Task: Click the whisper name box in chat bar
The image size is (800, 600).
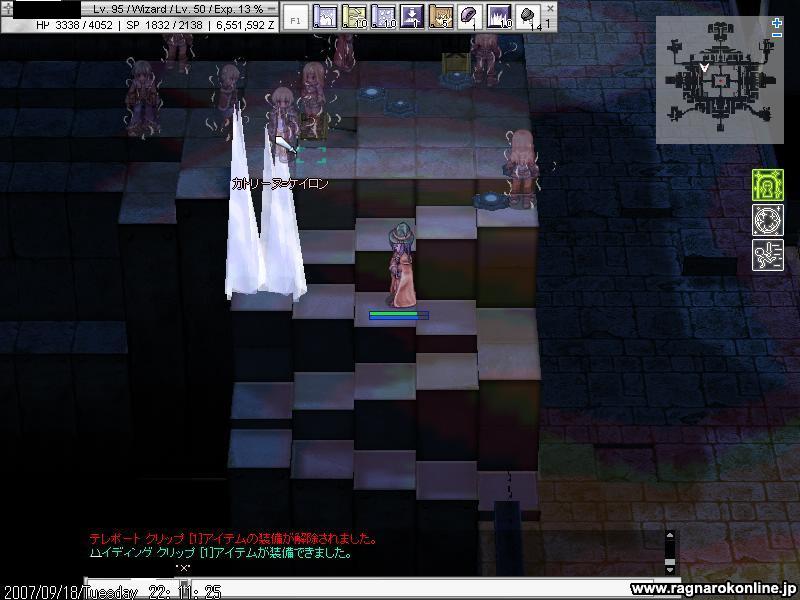Action: pyautogui.click(x=134, y=588)
